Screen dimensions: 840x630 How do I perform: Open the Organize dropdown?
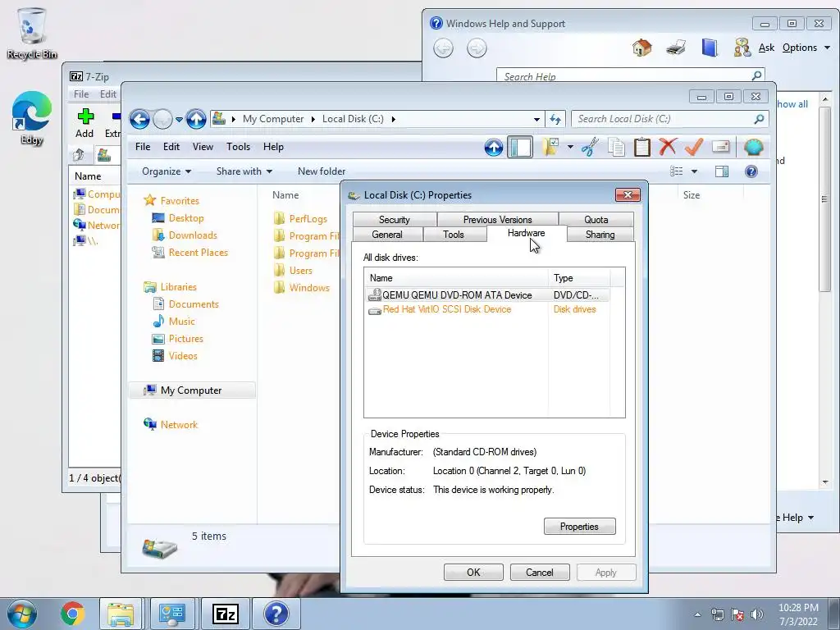coord(166,171)
